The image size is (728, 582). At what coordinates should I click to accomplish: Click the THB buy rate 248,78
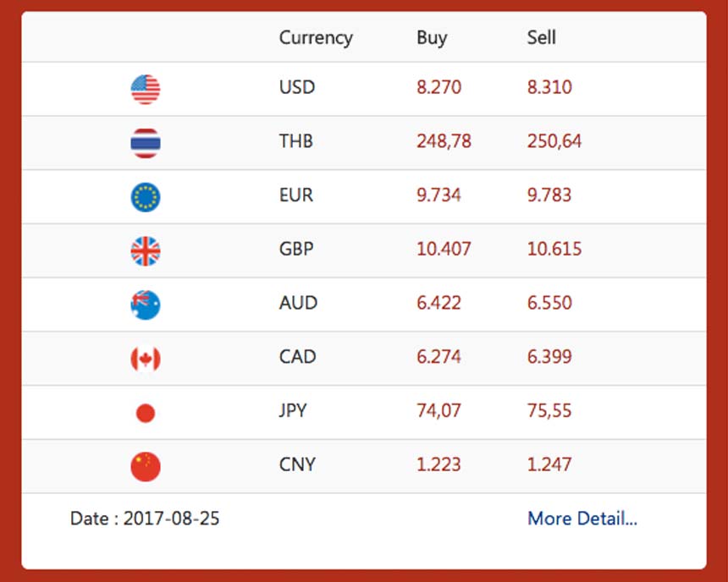coord(444,141)
